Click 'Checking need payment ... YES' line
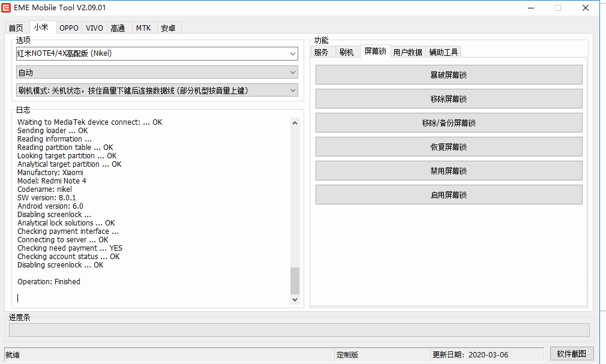The height and width of the screenshot is (364, 606). [70, 248]
